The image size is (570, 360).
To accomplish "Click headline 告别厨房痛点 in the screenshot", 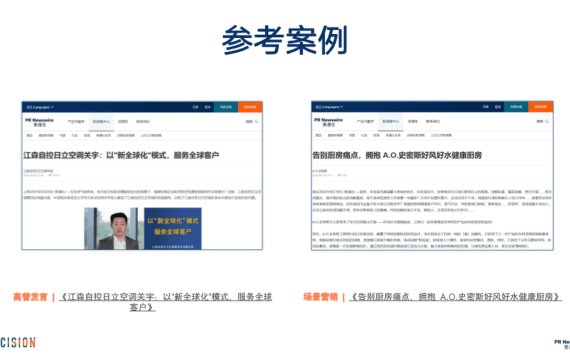I will pos(397,155).
